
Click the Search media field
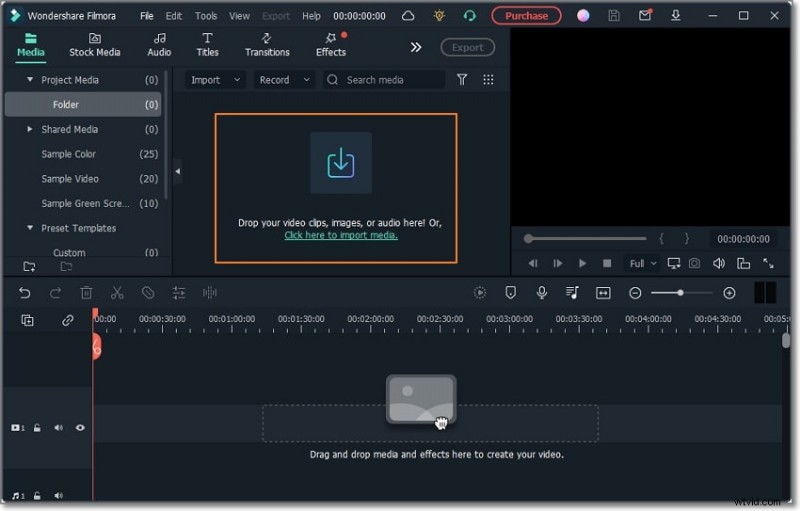click(384, 80)
